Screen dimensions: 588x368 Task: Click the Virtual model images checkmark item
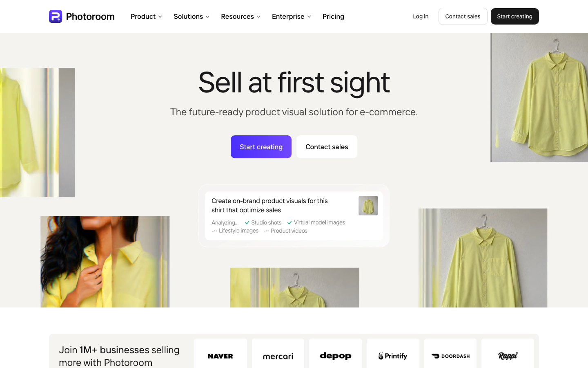click(316, 222)
